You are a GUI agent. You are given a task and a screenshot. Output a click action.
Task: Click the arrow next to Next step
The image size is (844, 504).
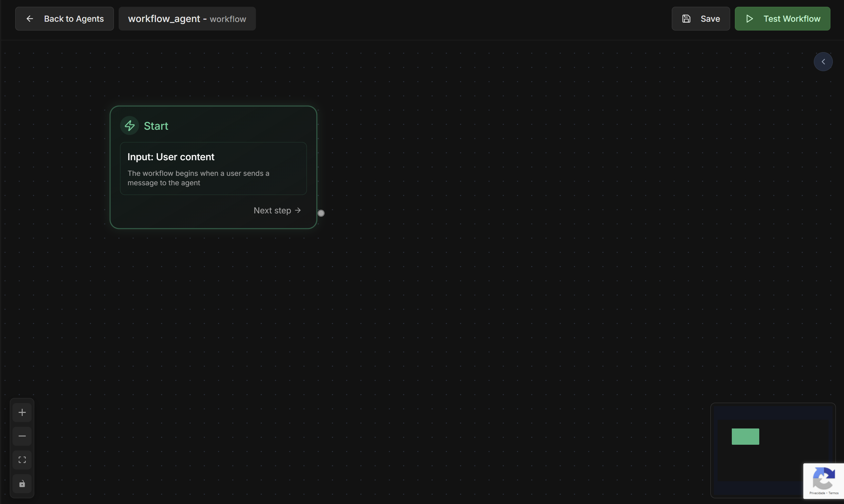click(x=298, y=210)
